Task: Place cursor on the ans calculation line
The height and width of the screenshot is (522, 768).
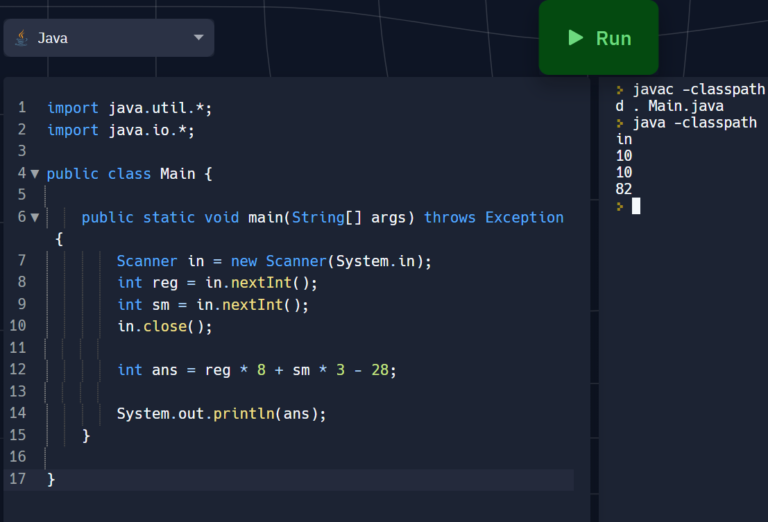Action: tap(256, 369)
